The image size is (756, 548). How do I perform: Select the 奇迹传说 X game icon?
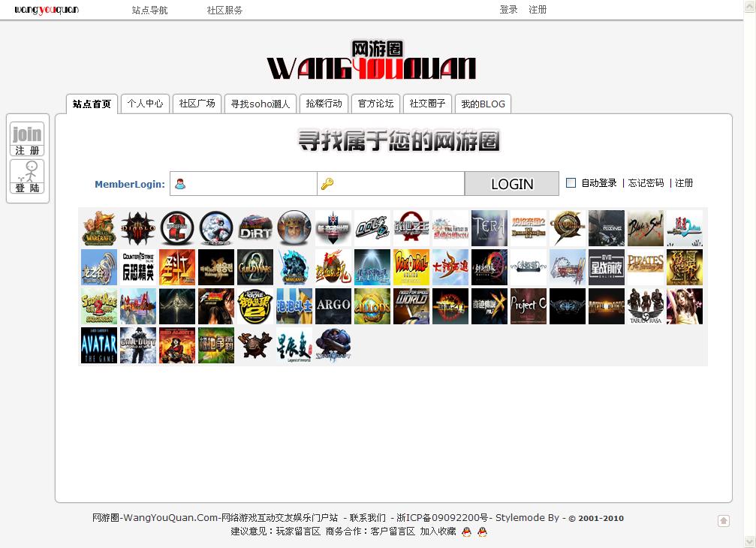pyautogui.click(x=489, y=306)
